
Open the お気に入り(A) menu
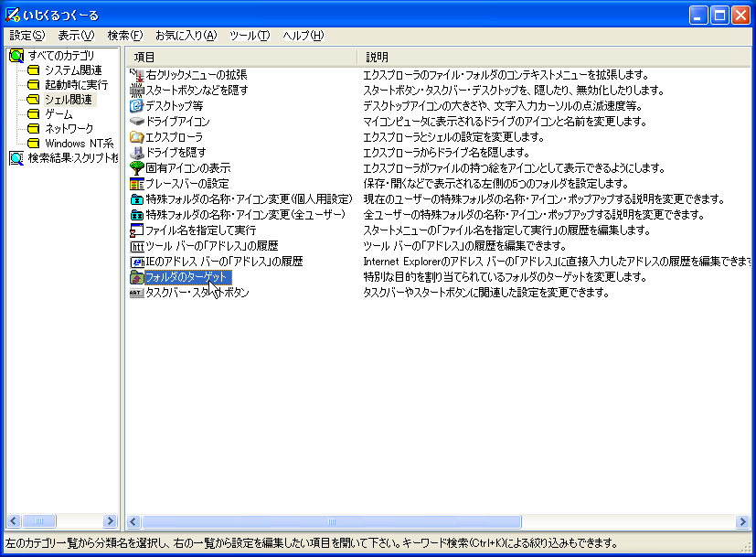point(186,35)
